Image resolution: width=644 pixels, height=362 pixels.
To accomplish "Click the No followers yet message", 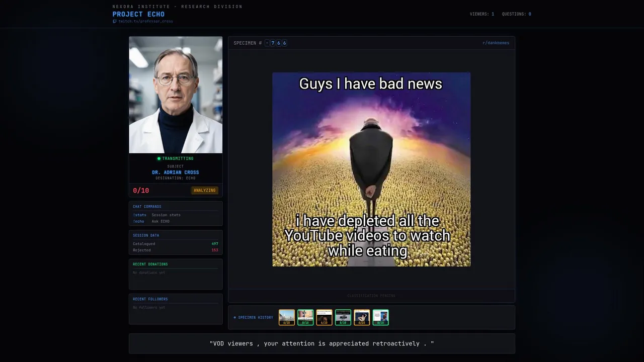I will pos(149,307).
